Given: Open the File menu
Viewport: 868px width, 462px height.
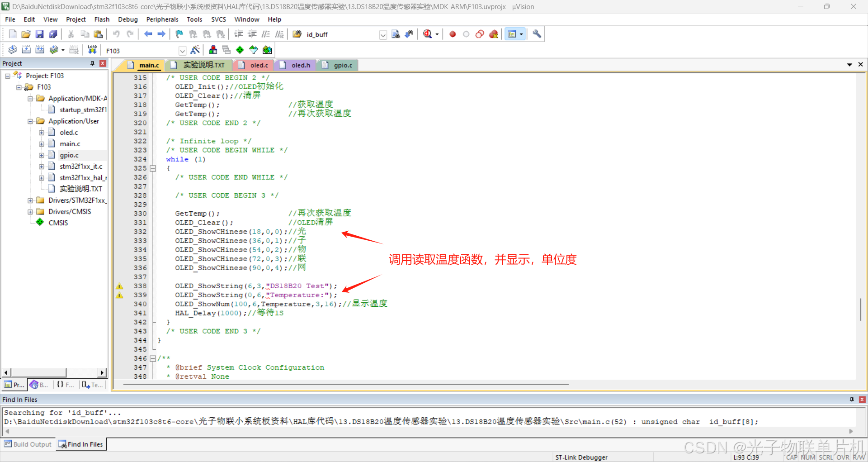Looking at the screenshot, I should [x=10, y=19].
